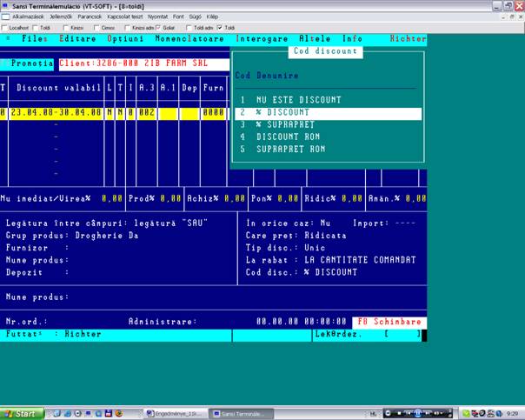Image resolution: width=525 pixels, height=420 pixels.
Task: Click the Achiz% 0,00 value
Action: tap(235, 198)
